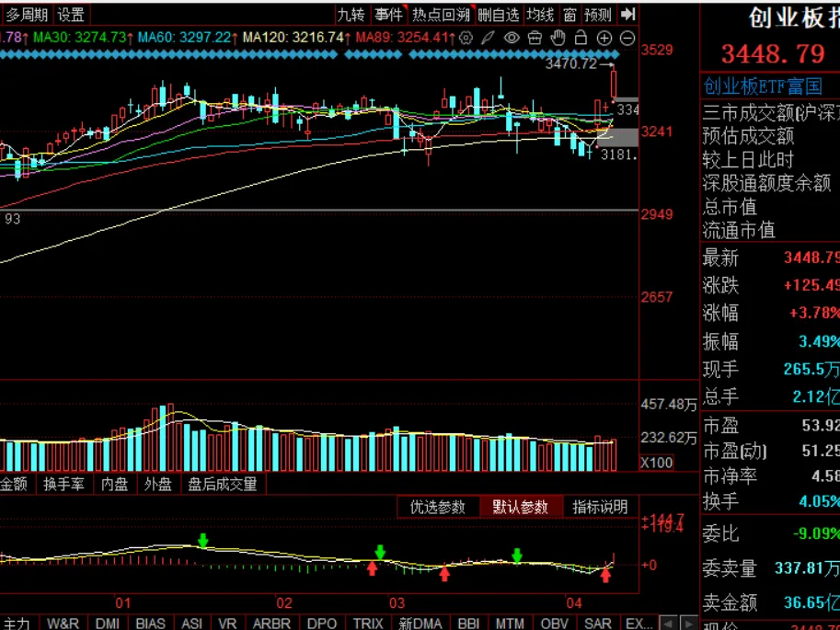Image resolution: width=840 pixels, height=630 pixels.
Task: Toggle the eye visibility icon for indicators
Action: (x=512, y=38)
